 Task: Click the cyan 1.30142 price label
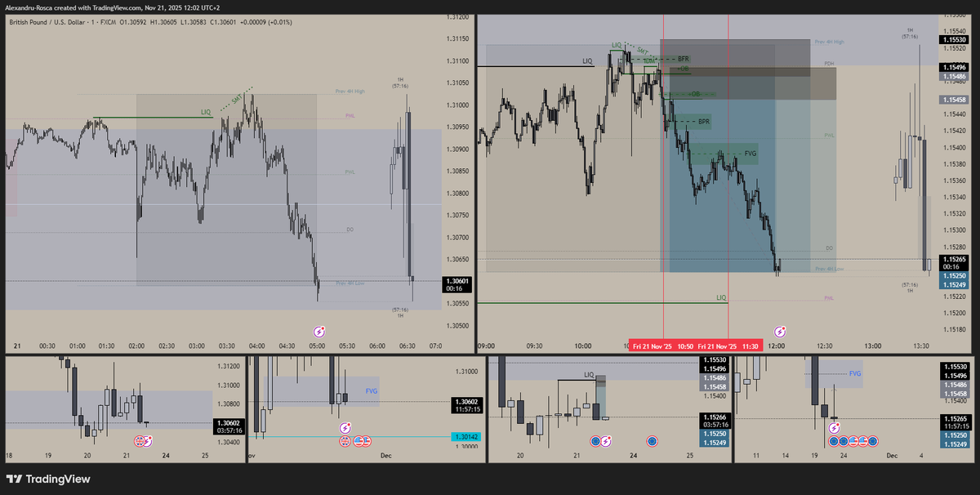[465, 437]
